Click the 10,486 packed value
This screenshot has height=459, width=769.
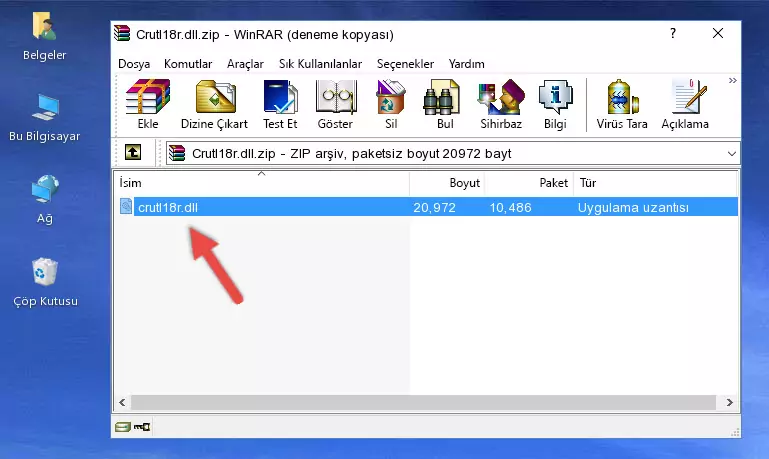pyautogui.click(x=510, y=207)
